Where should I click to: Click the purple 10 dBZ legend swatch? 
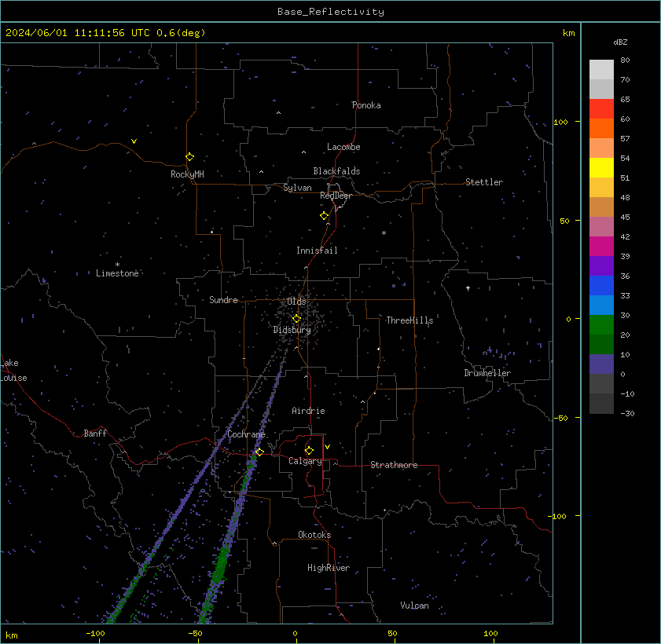point(601,364)
